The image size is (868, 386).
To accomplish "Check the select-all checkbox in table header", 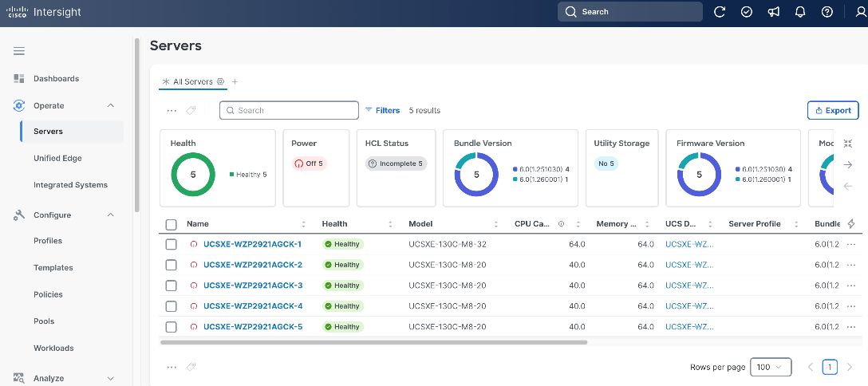I will point(171,225).
